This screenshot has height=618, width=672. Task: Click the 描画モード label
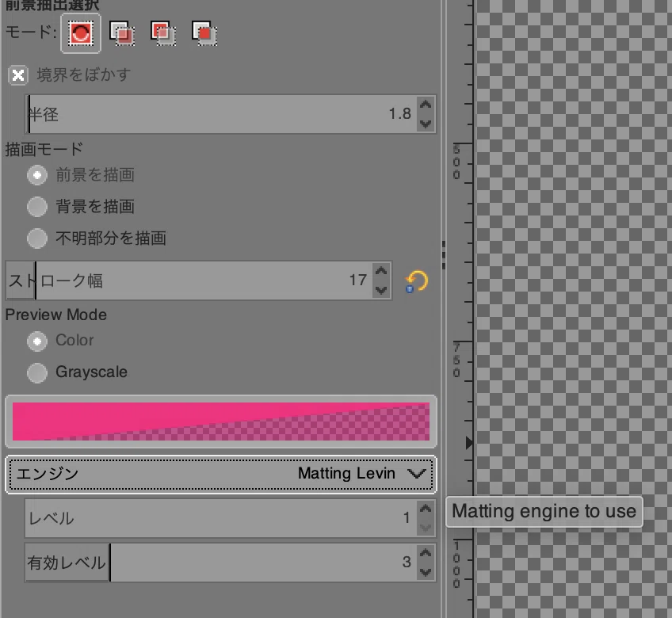point(44,149)
